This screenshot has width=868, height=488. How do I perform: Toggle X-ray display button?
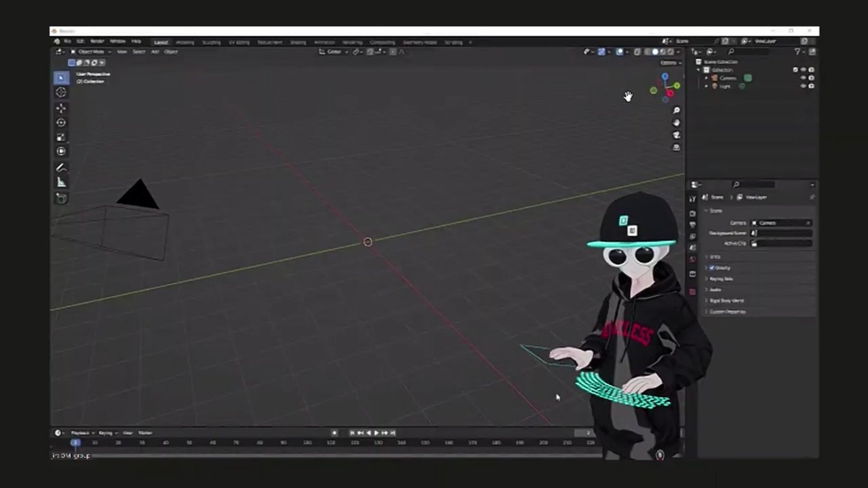coord(637,51)
